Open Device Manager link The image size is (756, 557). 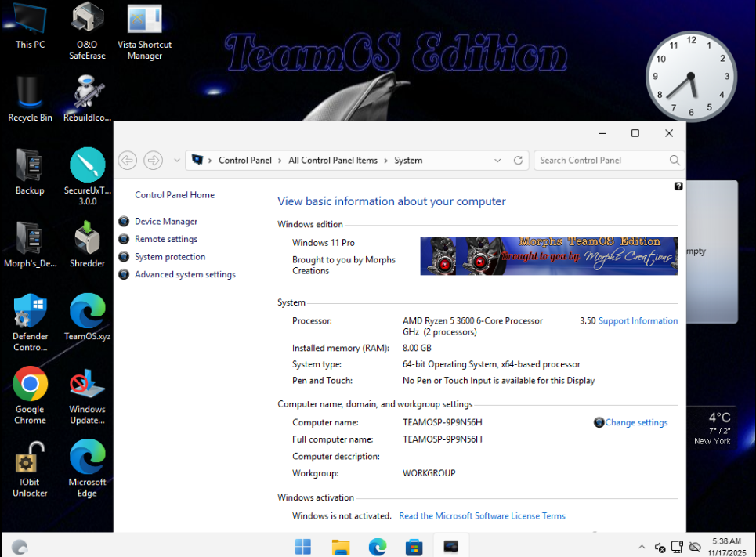[x=166, y=222]
